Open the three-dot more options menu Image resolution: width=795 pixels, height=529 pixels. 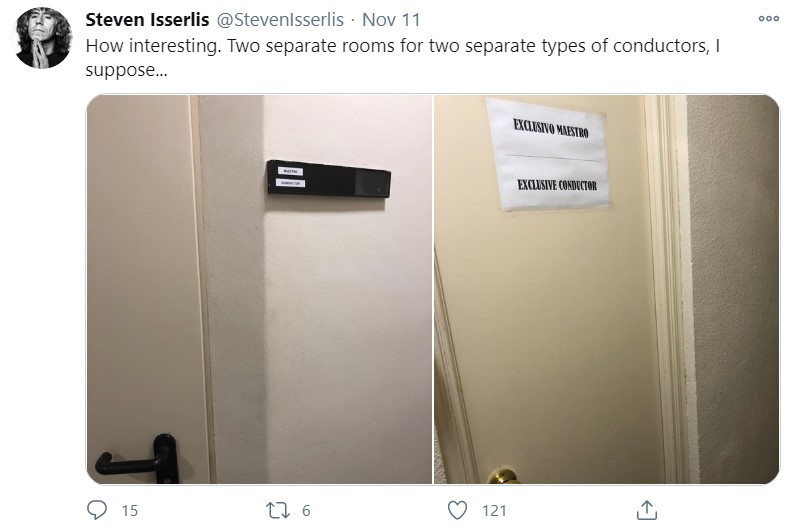click(x=768, y=19)
